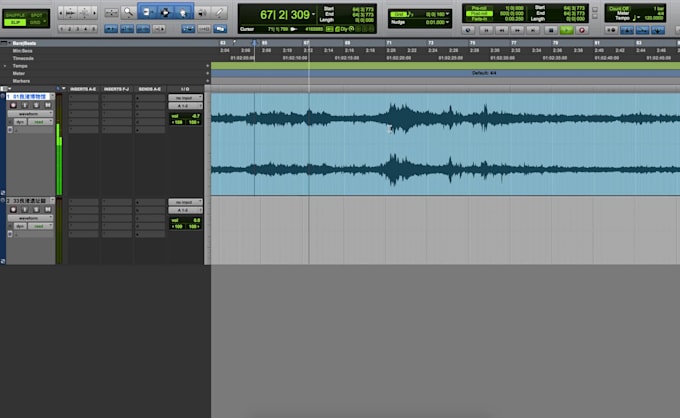Mute track 2
The image size is (680, 418).
[x=48, y=209]
